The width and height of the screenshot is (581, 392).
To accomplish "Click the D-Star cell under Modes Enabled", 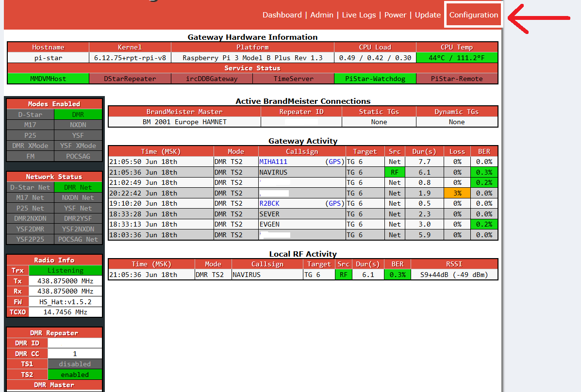I will click(31, 114).
